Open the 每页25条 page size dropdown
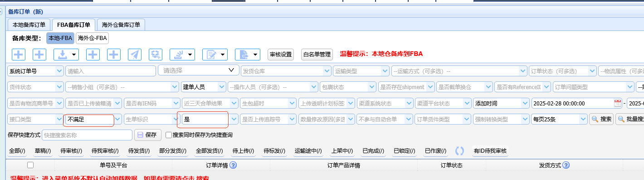The width and height of the screenshot is (644, 180). pyautogui.click(x=560, y=119)
